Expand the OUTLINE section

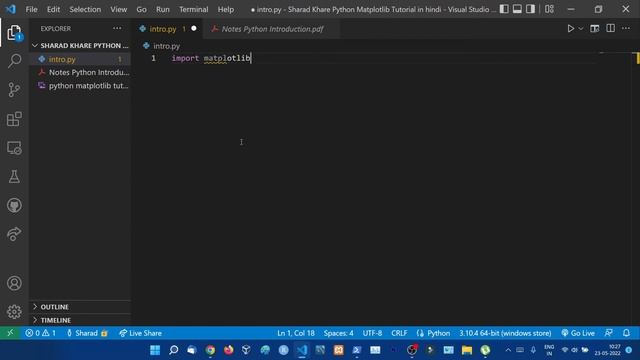80,307
